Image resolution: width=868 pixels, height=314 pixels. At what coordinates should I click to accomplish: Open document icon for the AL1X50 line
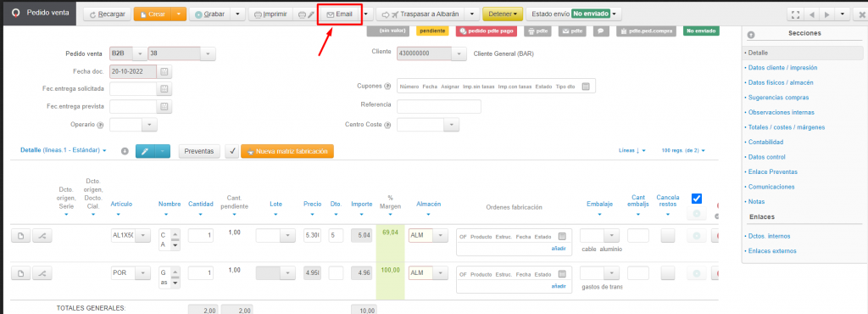(x=21, y=236)
